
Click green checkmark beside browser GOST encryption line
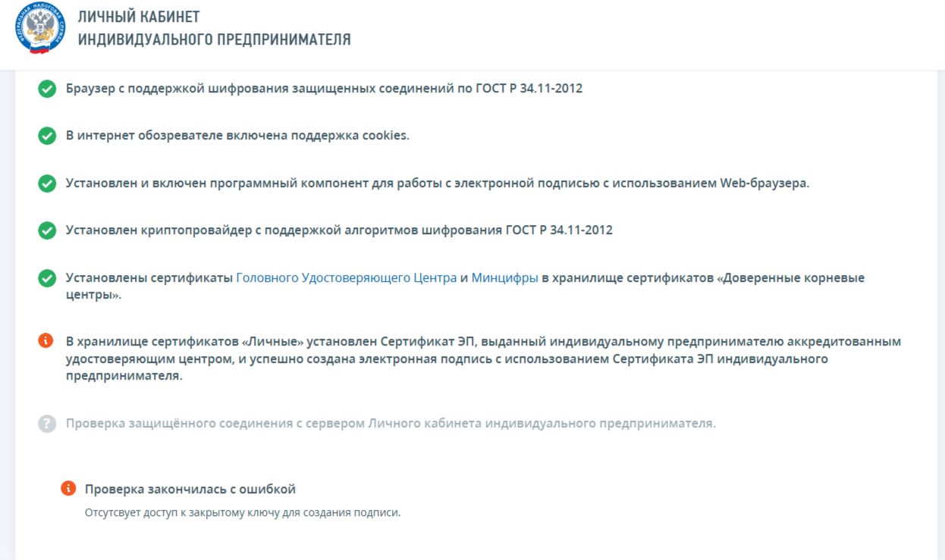47,89
